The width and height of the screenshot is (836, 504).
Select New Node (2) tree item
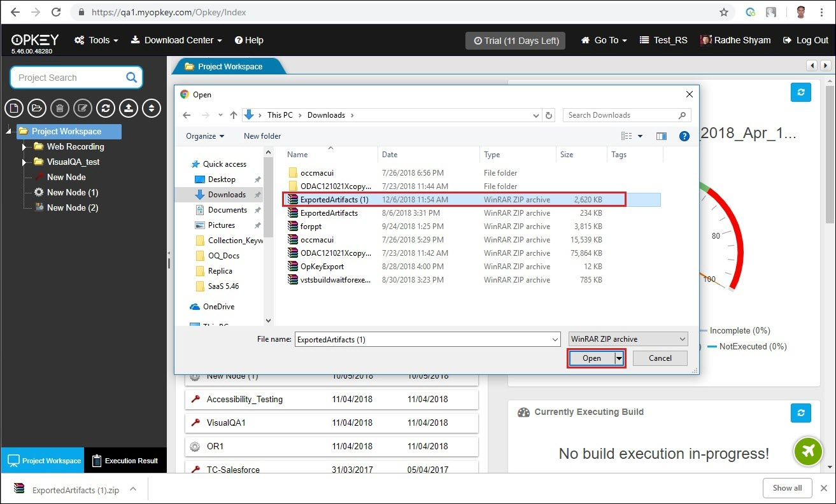point(73,207)
